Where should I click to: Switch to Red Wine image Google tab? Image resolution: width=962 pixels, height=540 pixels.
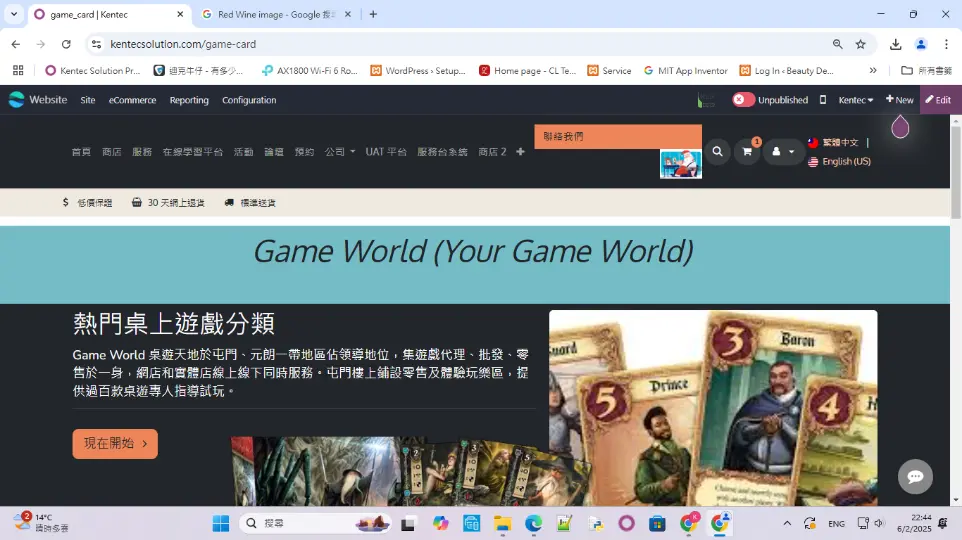point(276,14)
